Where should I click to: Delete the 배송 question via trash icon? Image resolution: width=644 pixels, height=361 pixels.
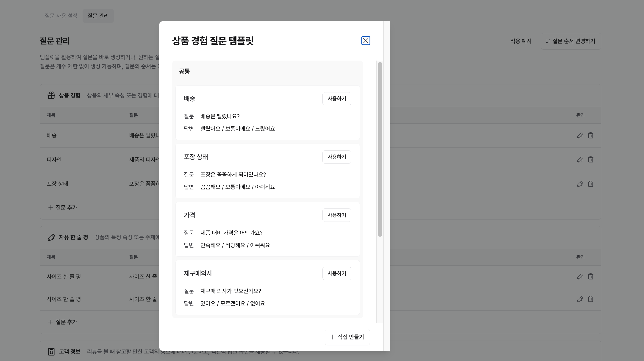pos(591,136)
